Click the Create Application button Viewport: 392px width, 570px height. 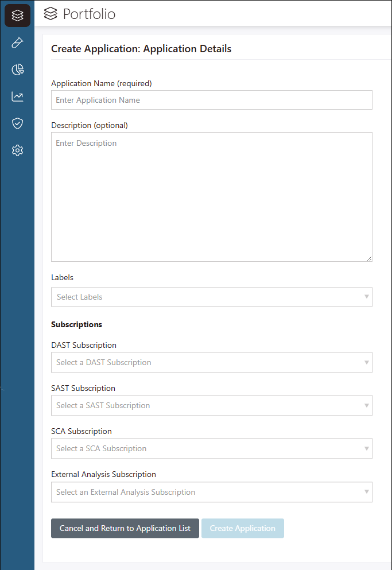(242, 528)
